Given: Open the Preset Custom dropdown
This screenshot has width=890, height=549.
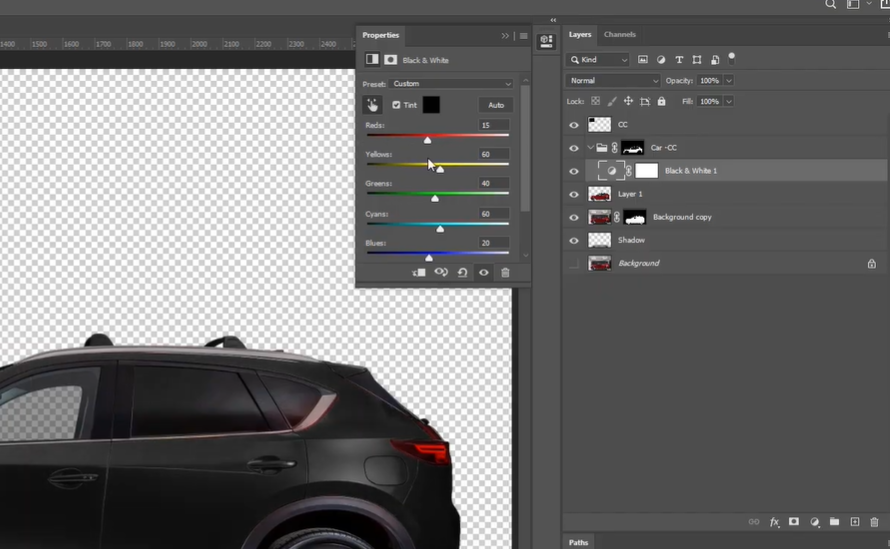Looking at the screenshot, I should [x=451, y=83].
